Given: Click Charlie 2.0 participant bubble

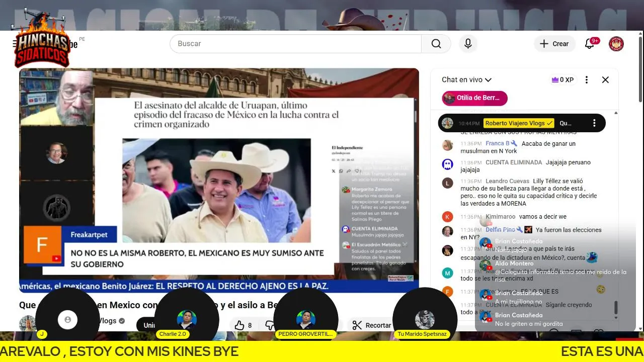Looking at the screenshot, I should click(187, 319).
